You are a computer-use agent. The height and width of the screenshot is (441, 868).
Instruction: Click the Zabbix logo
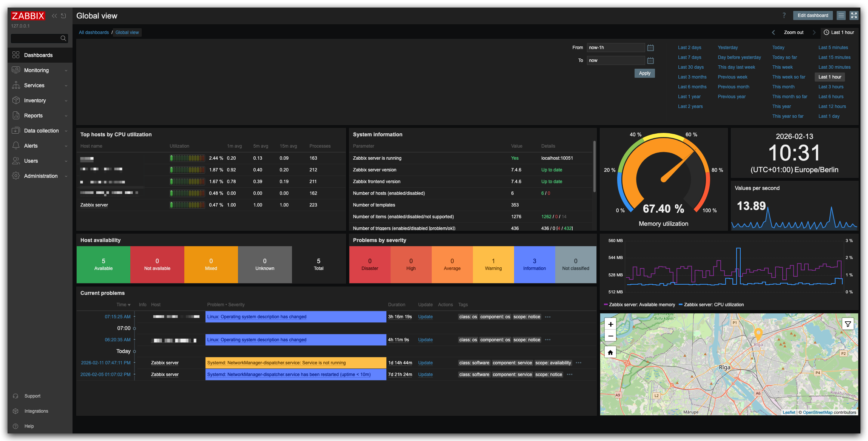pyautogui.click(x=28, y=16)
